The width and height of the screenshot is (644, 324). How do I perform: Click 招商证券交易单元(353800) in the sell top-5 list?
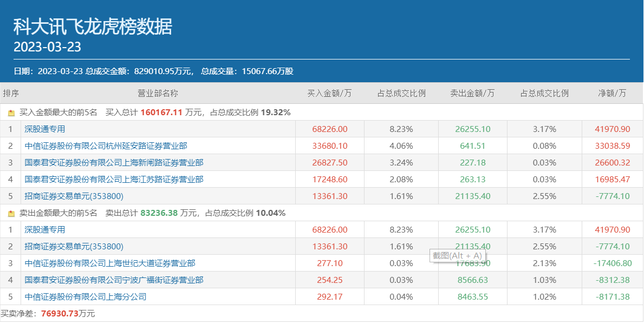pyautogui.click(x=74, y=247)
